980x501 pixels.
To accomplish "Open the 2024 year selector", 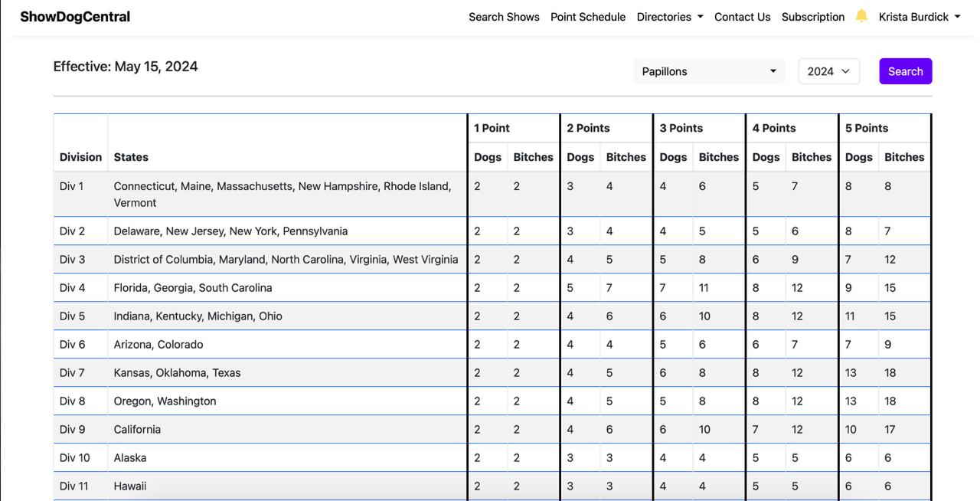I will [828, 71].
